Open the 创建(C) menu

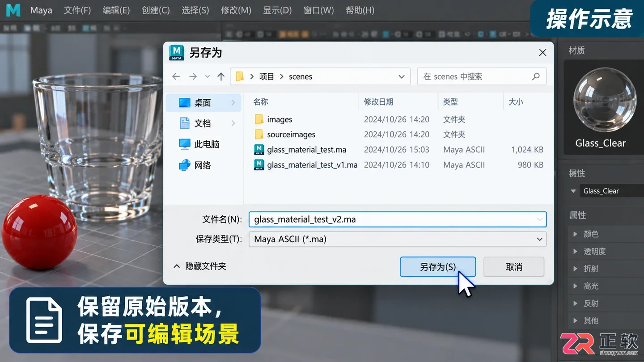pyautogui.click(x=156, y=10)
